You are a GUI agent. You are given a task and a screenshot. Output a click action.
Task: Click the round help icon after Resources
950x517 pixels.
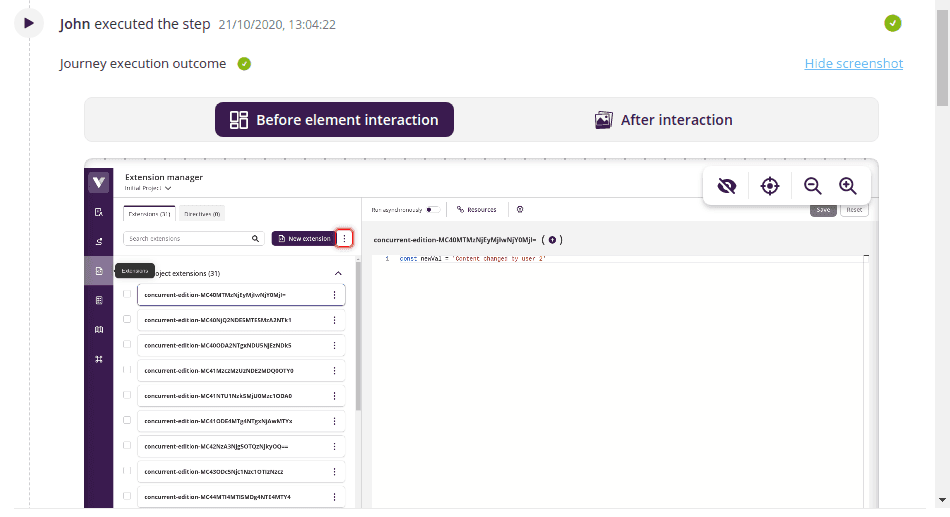520,210
